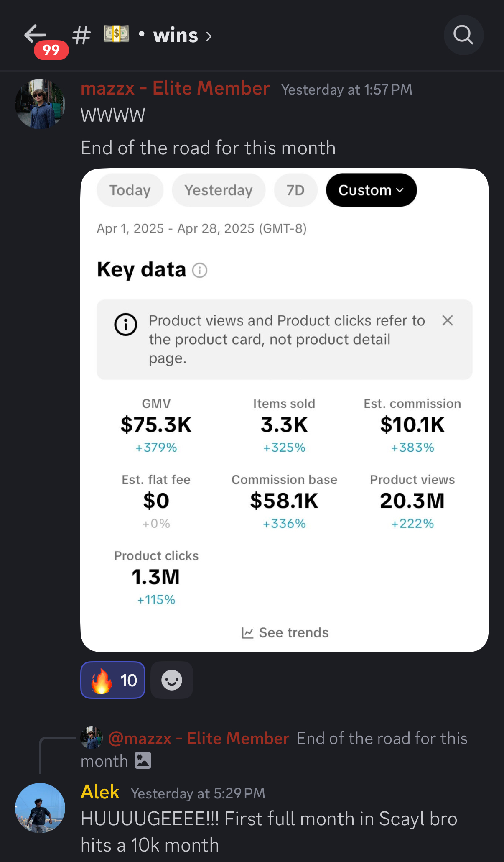Expand the Custom date range dropdown
This screenshot has height=862, width=504.
click(x=371, y=190)
